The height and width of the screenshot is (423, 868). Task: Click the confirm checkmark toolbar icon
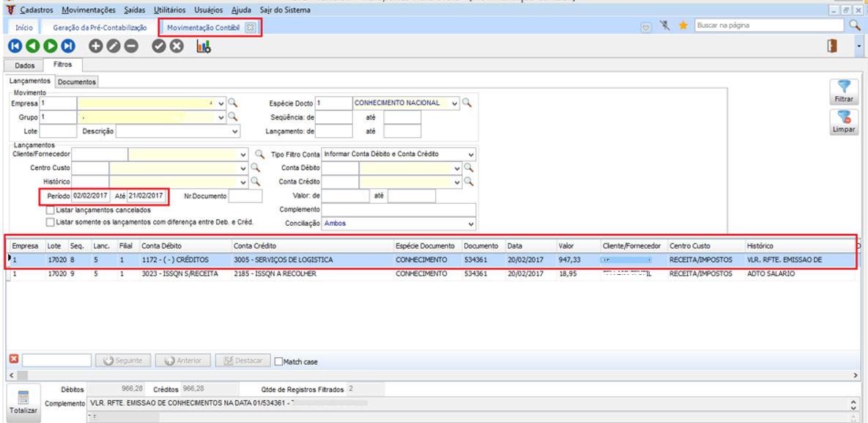tap(159, 46)
